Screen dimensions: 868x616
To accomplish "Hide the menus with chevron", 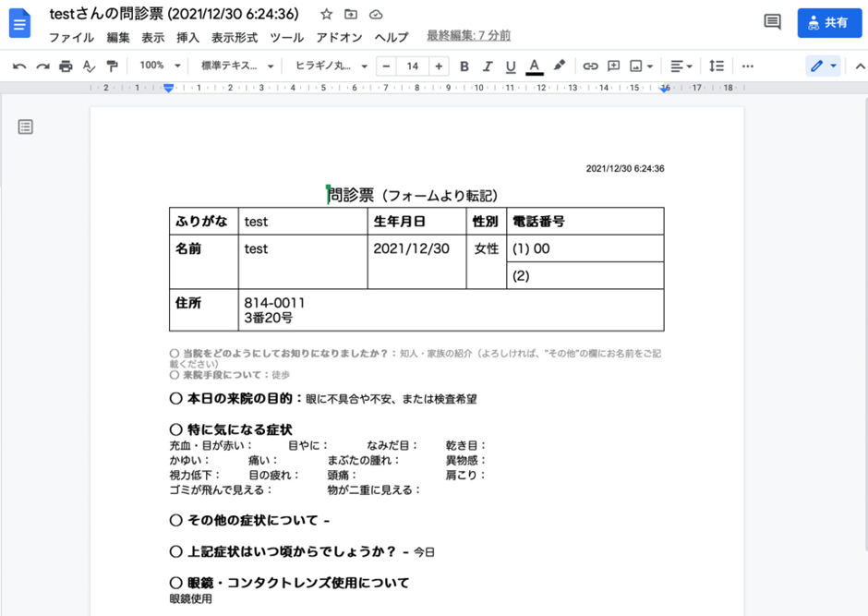I will pos(860,66).
